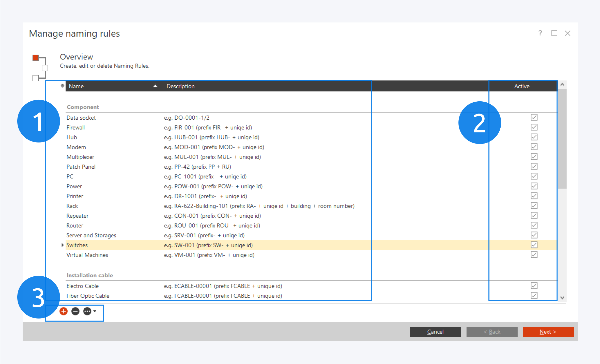
Task: Click the asterisk column chooser icon
Action: [x=62, y=86]
